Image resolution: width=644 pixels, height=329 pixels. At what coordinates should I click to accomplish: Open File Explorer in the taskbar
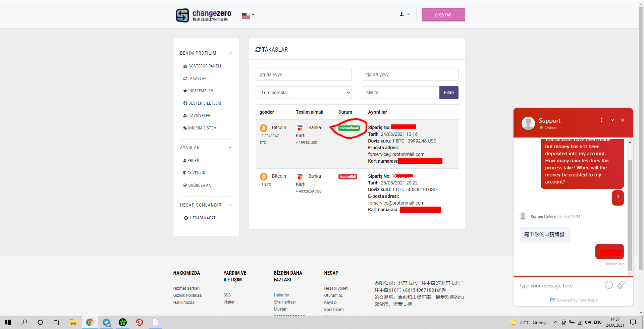73,322
